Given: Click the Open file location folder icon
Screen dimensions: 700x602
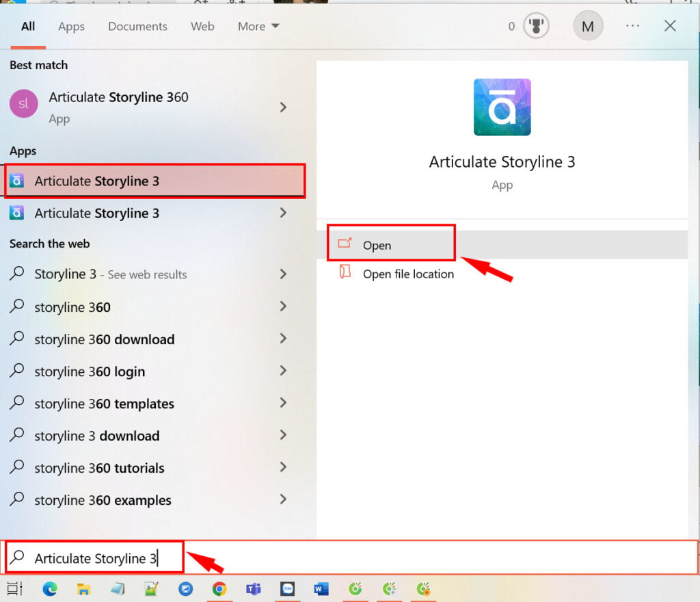Looking at the screenshot, I should pyautogui.click(x=345, y=272).
